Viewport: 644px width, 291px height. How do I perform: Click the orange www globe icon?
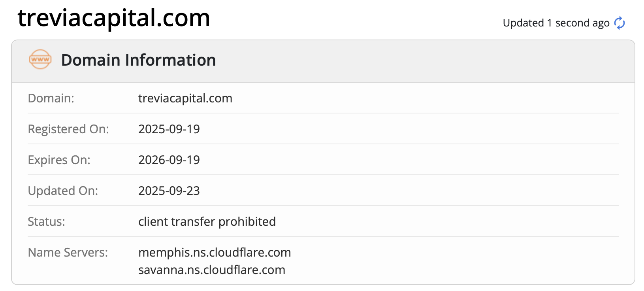(40, 60)
